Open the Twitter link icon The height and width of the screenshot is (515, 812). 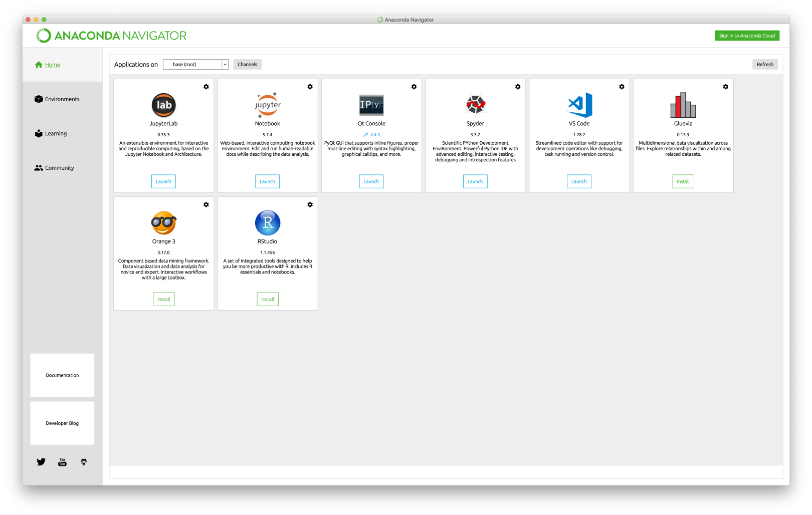41,462
